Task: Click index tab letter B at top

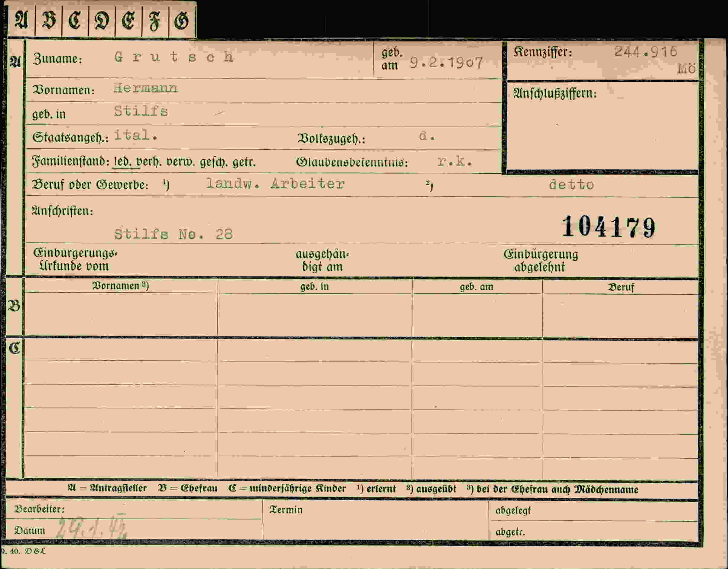Action: 49,20
